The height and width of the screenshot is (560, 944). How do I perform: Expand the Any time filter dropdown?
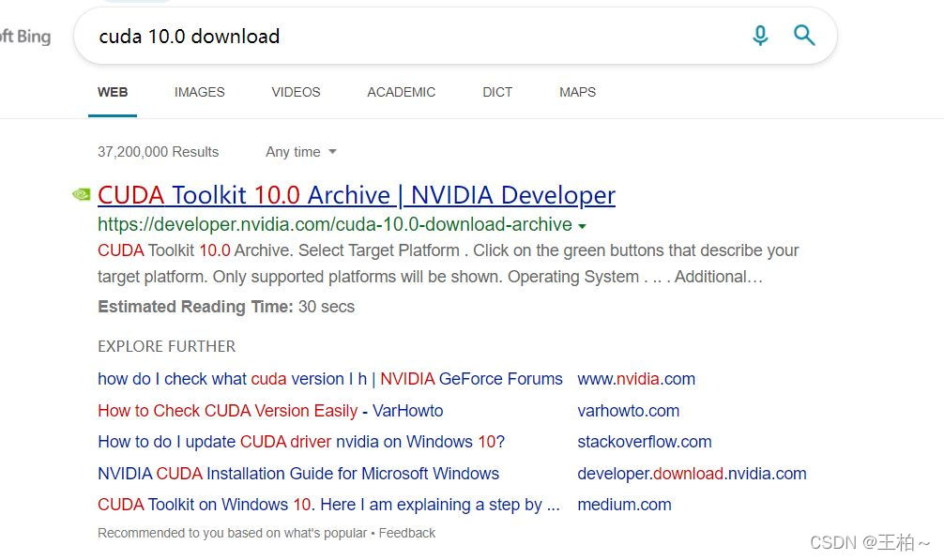(x=301, y=152)
